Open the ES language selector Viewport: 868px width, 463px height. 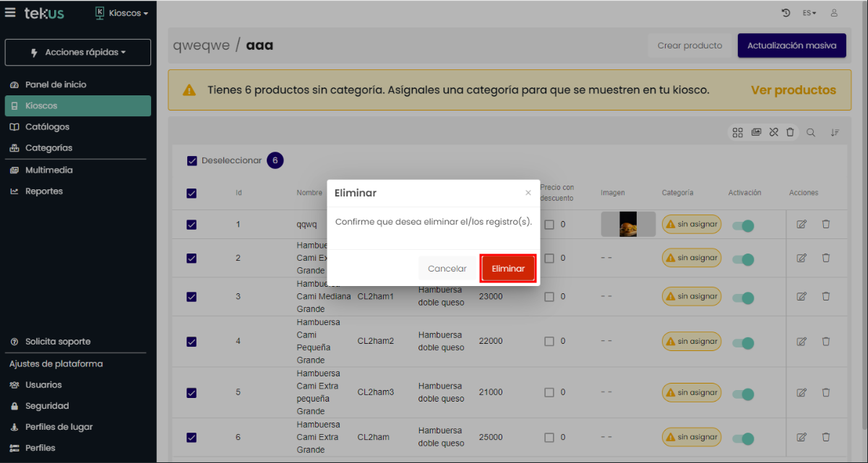[809, 13]
